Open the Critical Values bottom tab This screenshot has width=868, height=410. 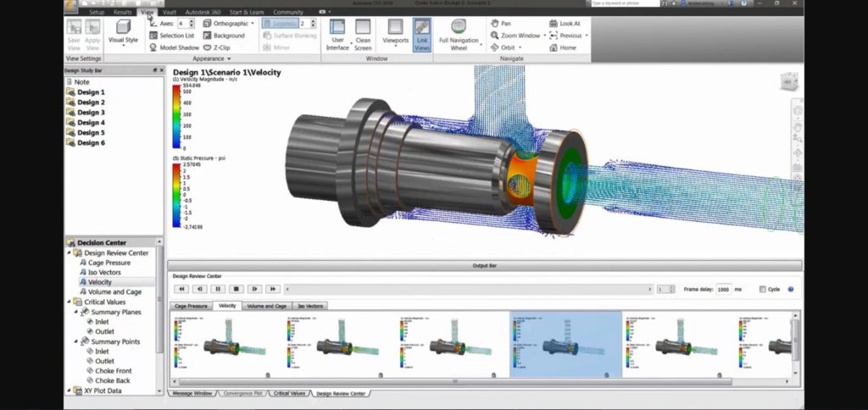point(289,393)
